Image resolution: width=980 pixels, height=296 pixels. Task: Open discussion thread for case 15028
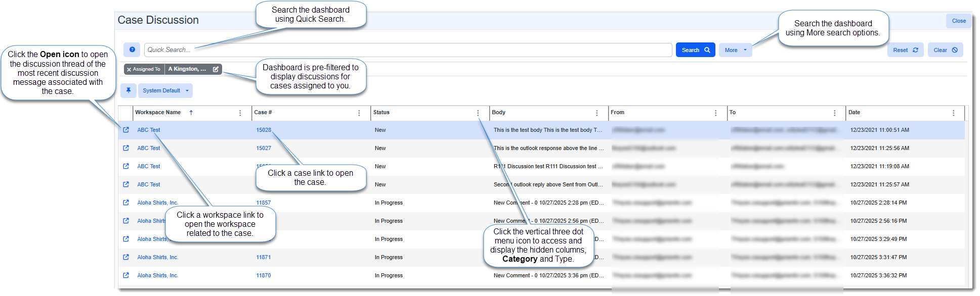click(x=126, y=130)
